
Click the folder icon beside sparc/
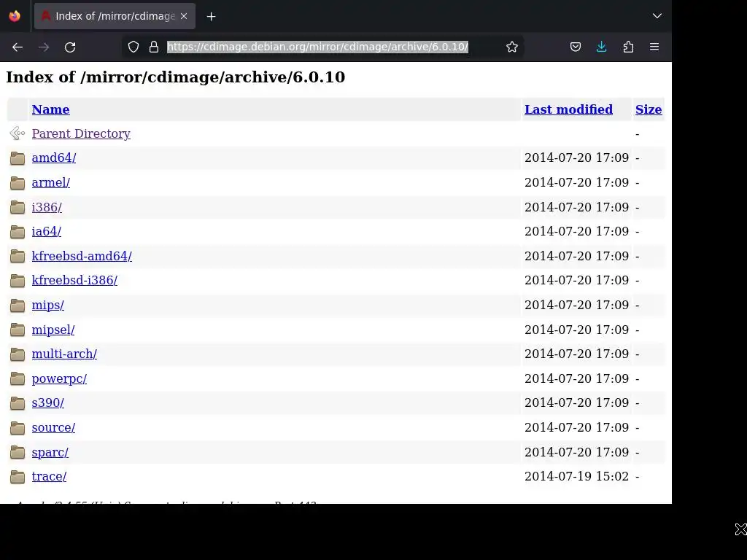[x=18, y=452]
